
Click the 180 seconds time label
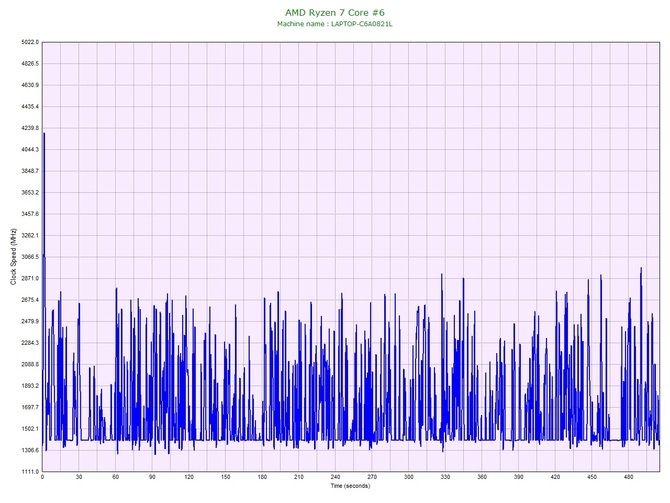tap(262, 477)
